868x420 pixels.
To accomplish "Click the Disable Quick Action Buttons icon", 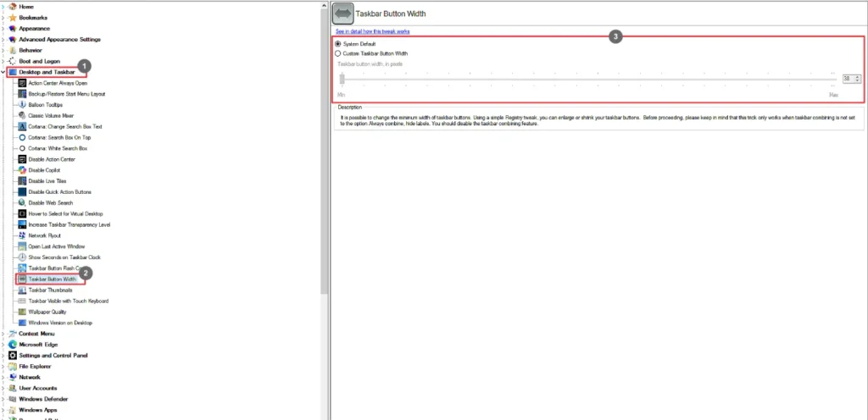I will [22, 191].
